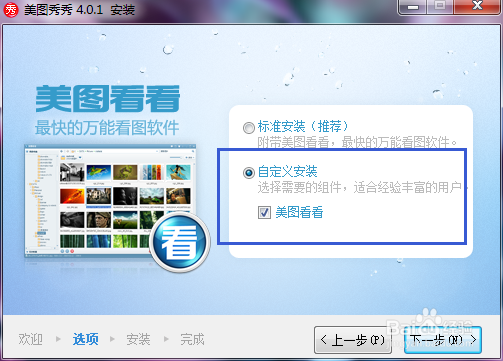This screenshot has height=361, width=503.
Task: Click the 选项 step label
Action: pos(86,339)
